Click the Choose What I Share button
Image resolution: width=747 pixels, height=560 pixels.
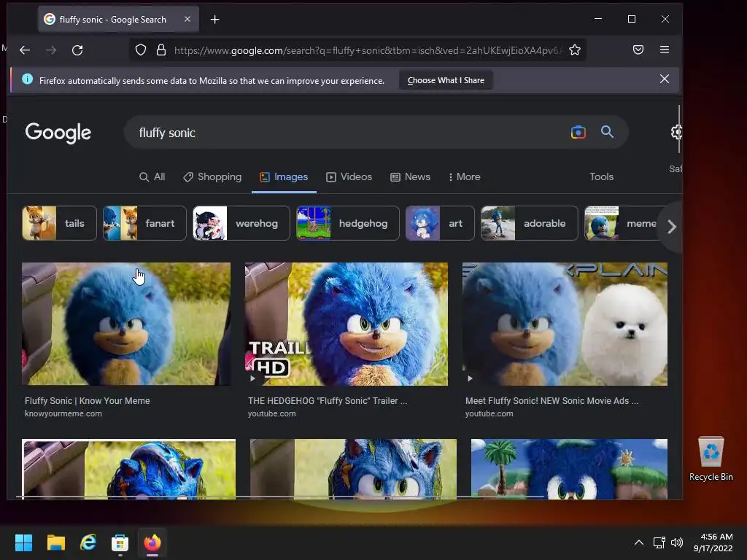(x=446, y=80)
